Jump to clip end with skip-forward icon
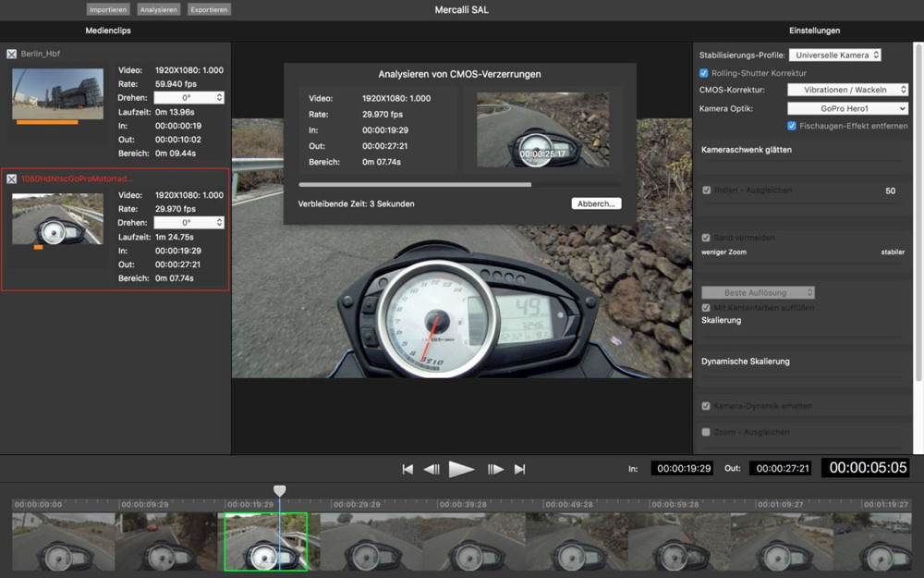 [519, 469]
